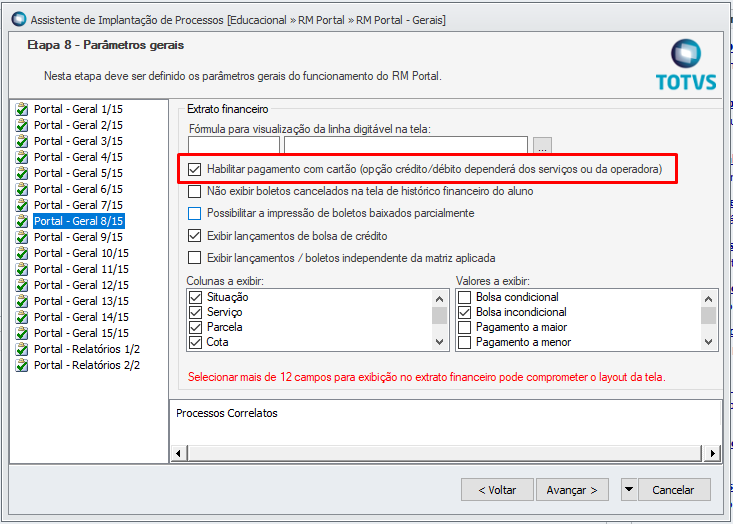Uncheck Exibir lançamentos de bolsa de crédito
The image size is (733, 524).
(194, 236)
